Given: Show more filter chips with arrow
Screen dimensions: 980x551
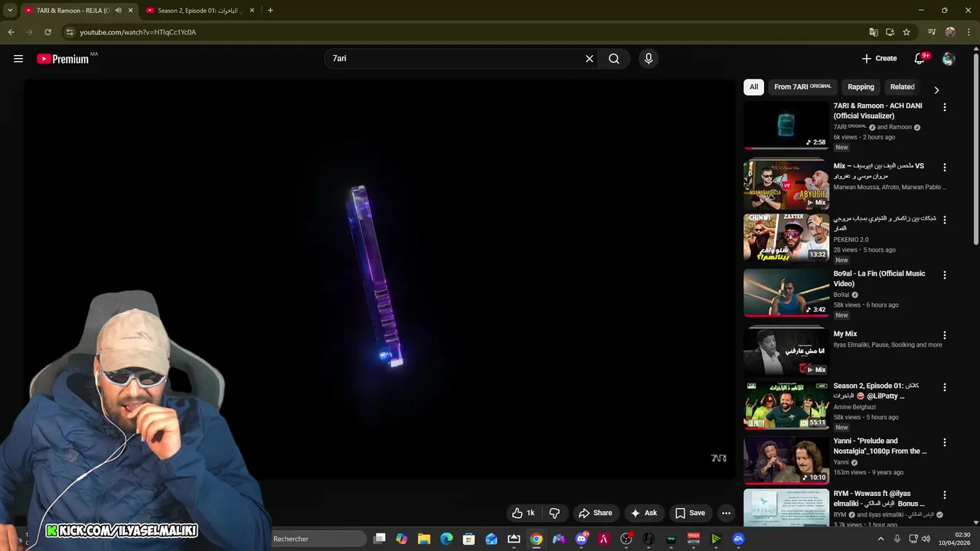Looking at the screenshot, I should [x=936, y=90].
